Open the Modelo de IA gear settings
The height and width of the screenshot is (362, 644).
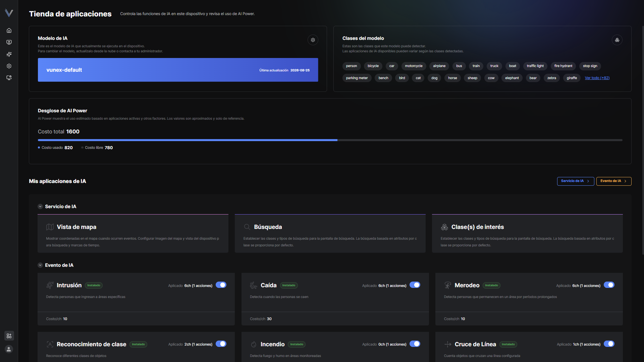(313, 40)
